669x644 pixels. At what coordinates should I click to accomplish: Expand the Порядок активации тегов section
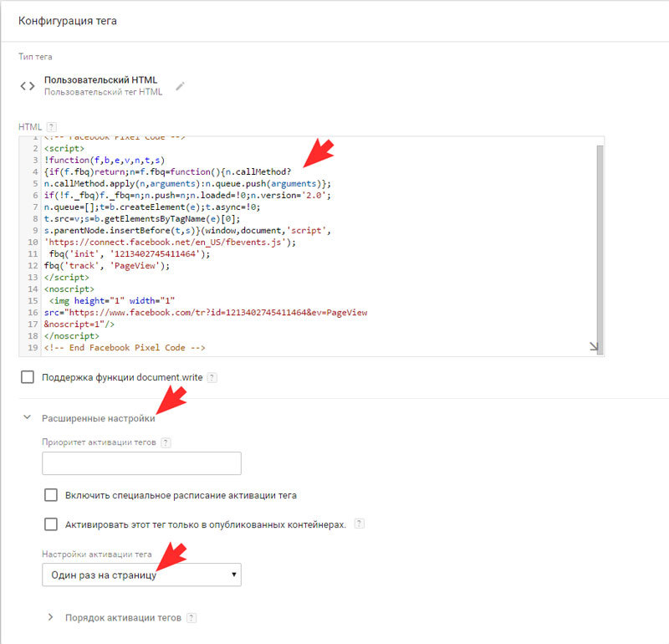coord(50,617)
